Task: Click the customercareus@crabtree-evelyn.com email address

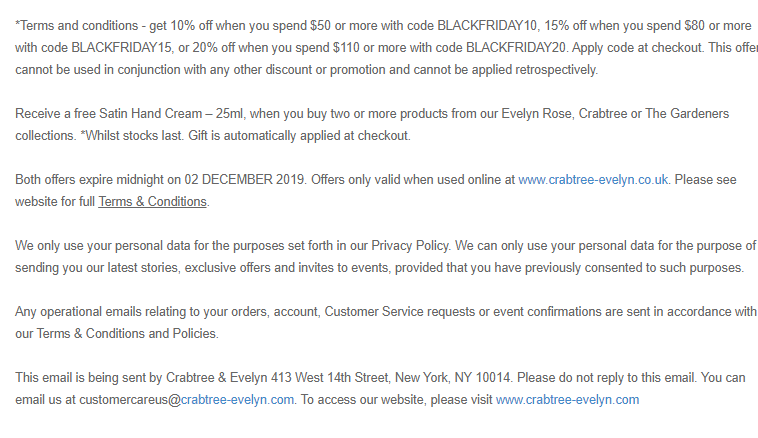Action: point(187,400)
